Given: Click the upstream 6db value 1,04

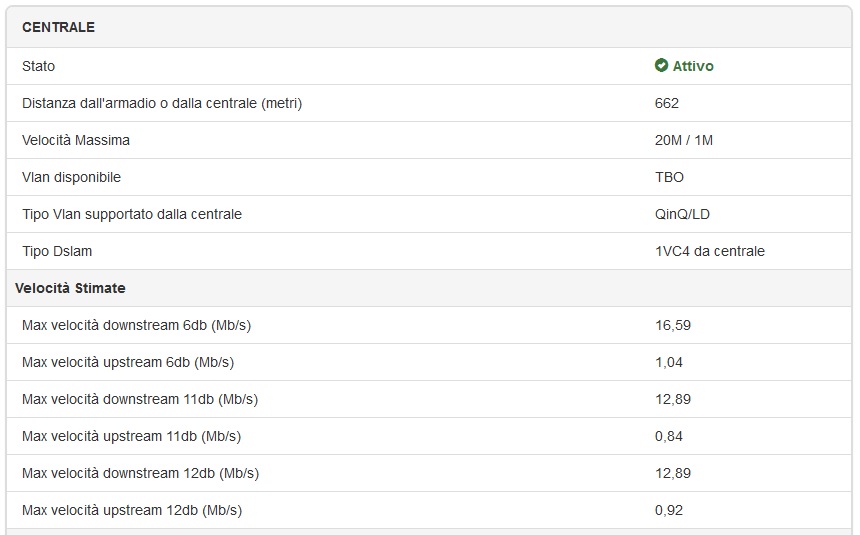Looking at the screenshot, I should (x=669, y=362).
